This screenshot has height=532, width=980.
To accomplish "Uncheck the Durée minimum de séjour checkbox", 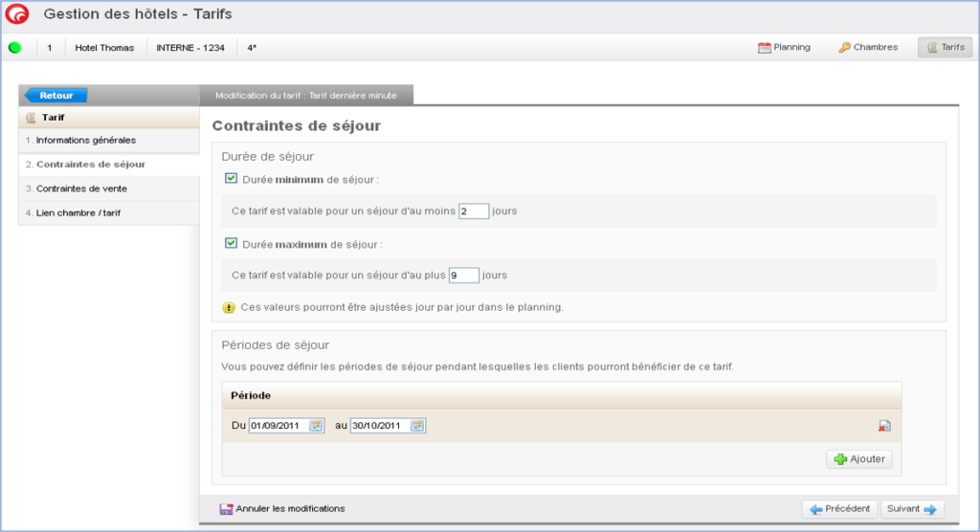I will click(x=231, y=178).
